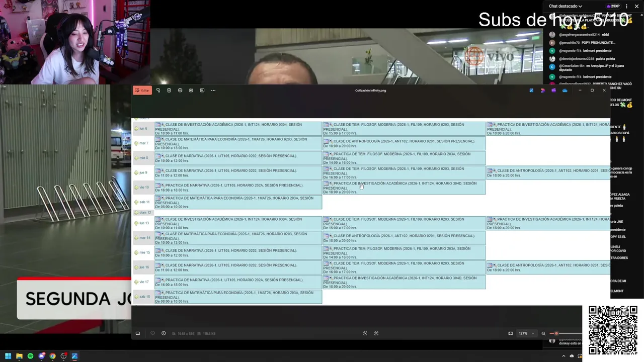Viewport: 644px width, 362px height.
Task: Click the 'lun 6' day label
Action: click(143, 129)
